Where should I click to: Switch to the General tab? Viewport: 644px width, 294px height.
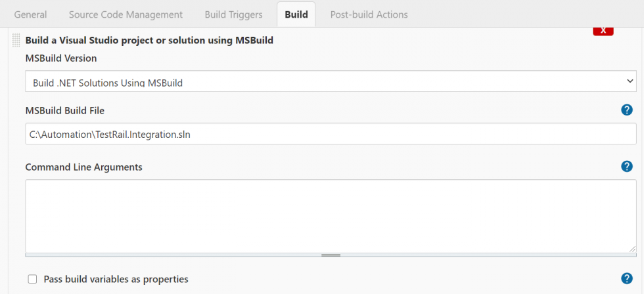tap(30, 14)
